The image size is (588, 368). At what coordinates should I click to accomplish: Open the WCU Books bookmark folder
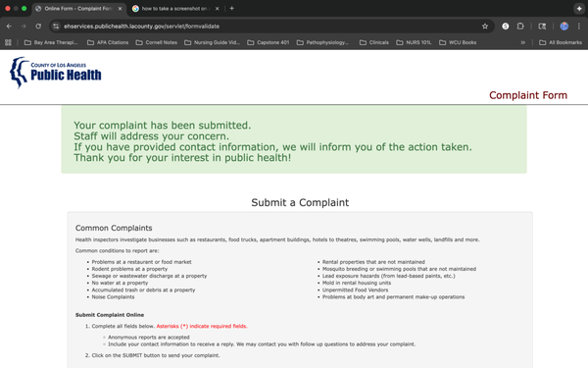[458, 42]
